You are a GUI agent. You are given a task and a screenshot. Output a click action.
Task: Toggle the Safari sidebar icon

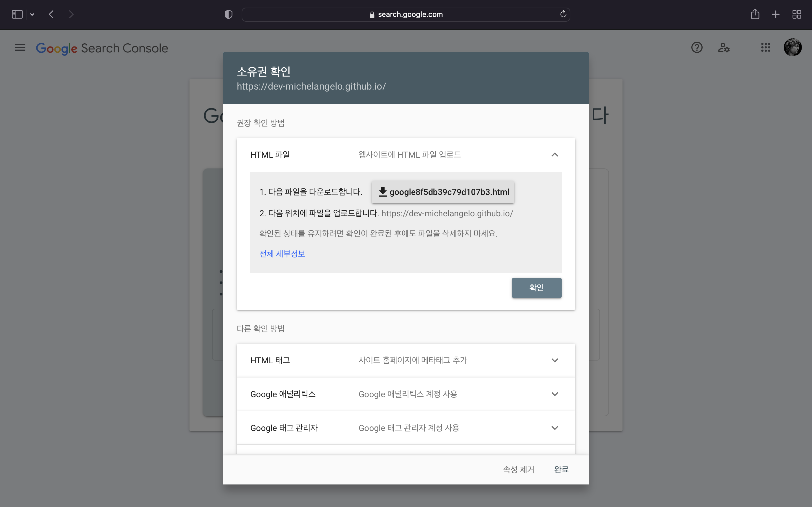[x=17, y=14]
